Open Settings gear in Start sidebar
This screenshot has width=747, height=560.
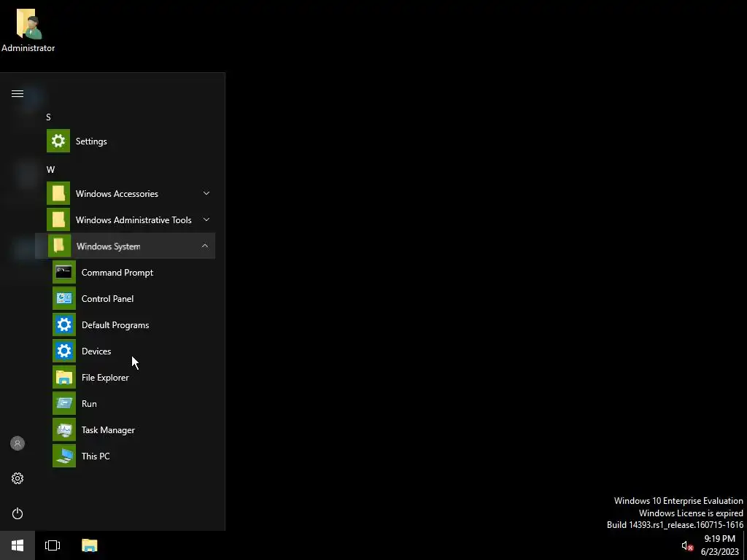point(18,478)
